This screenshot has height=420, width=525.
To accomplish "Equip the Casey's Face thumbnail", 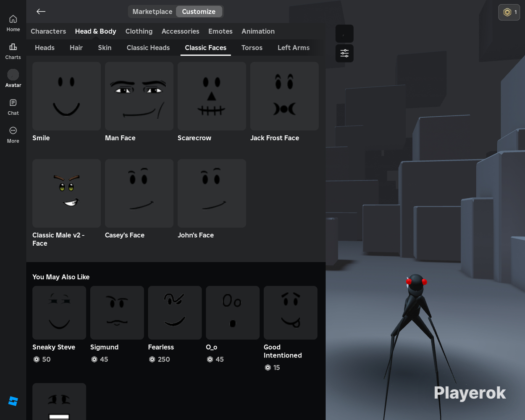I will pyautogui.click(x=139, y=193).
